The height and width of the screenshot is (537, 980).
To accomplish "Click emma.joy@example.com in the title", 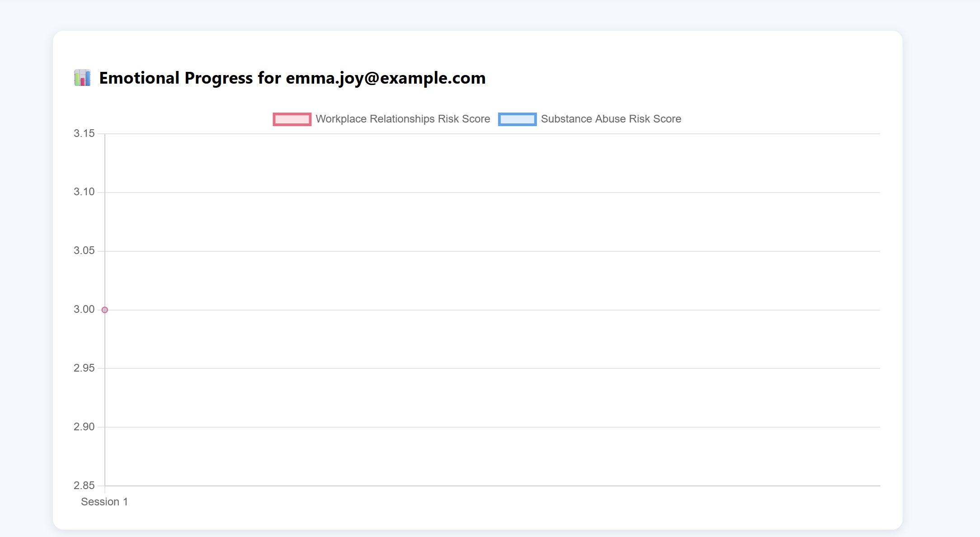I will pyautogui.click(x=386, y=78).
